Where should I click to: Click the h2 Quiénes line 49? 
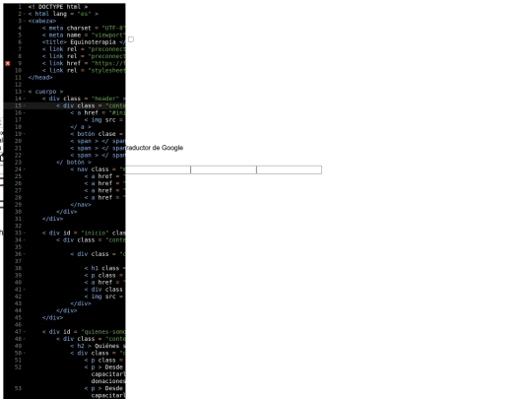pyautogui.click(x=98, y=346)
